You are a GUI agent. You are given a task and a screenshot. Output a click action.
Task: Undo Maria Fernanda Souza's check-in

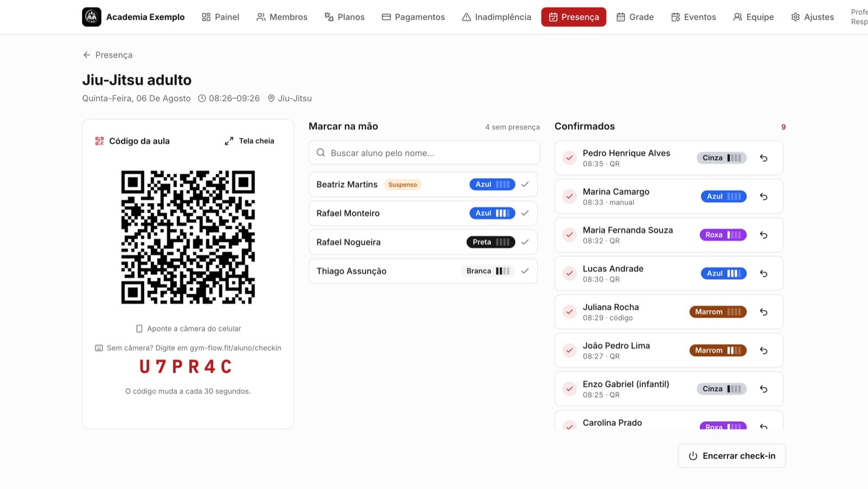(x=763, y=235)
